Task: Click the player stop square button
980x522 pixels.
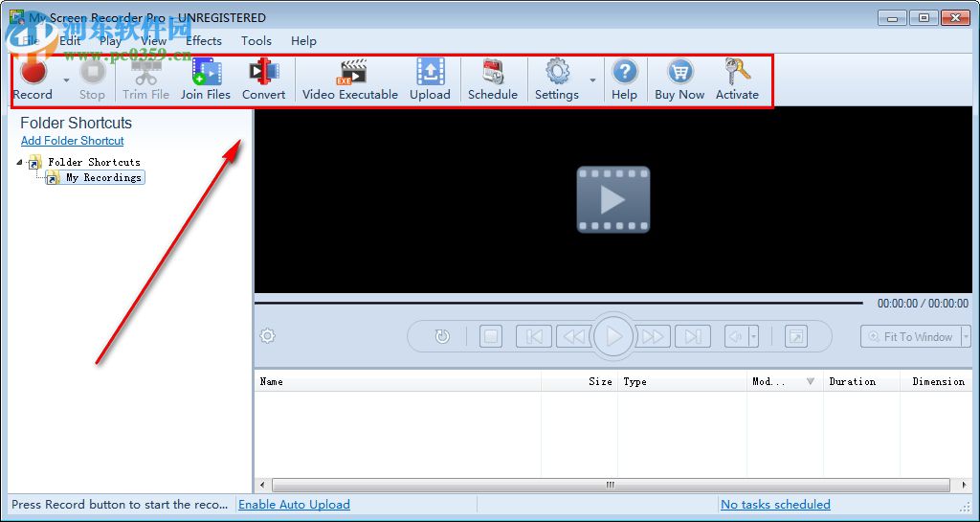Action: point(491,336)
